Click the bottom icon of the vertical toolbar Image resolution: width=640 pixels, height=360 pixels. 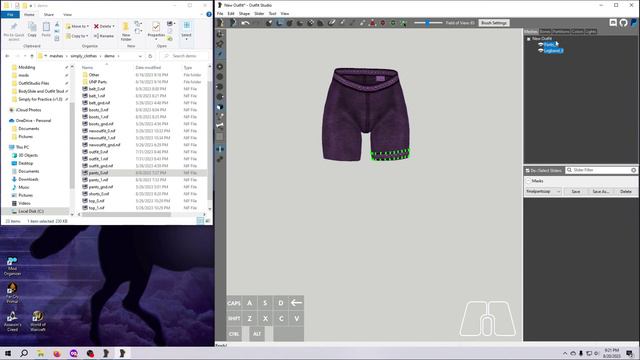[220, 159]
